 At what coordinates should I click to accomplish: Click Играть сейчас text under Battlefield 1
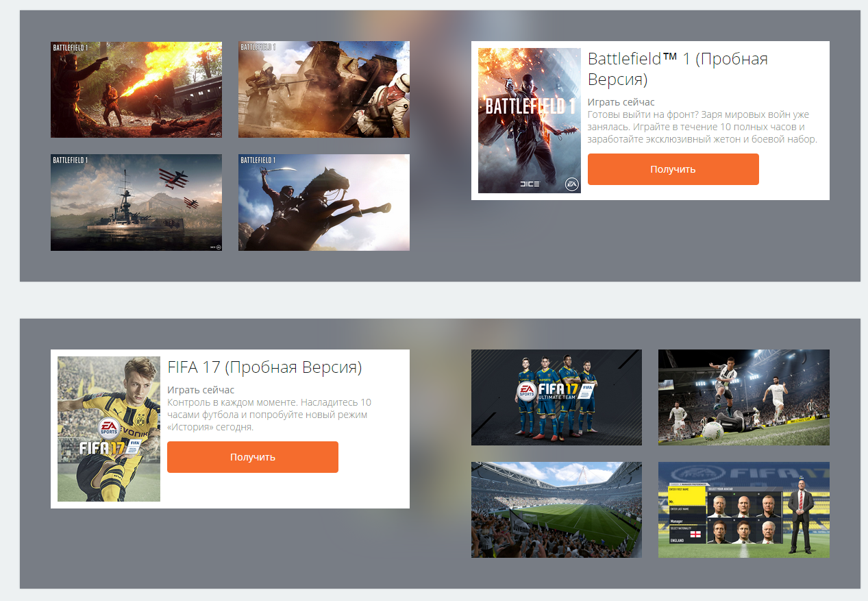[x=621, y=102]
